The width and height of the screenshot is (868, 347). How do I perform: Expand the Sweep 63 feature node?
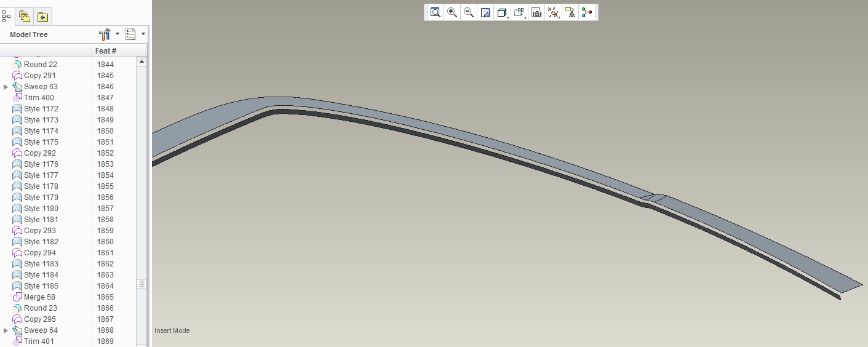coord(6,87)
